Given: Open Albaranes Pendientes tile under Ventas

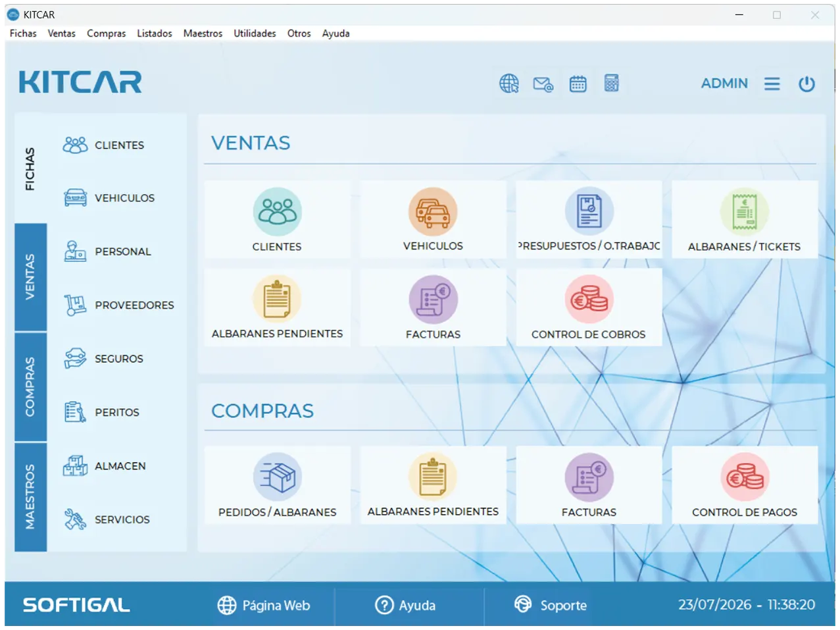Looking at the screenshot, I should 277,307.
